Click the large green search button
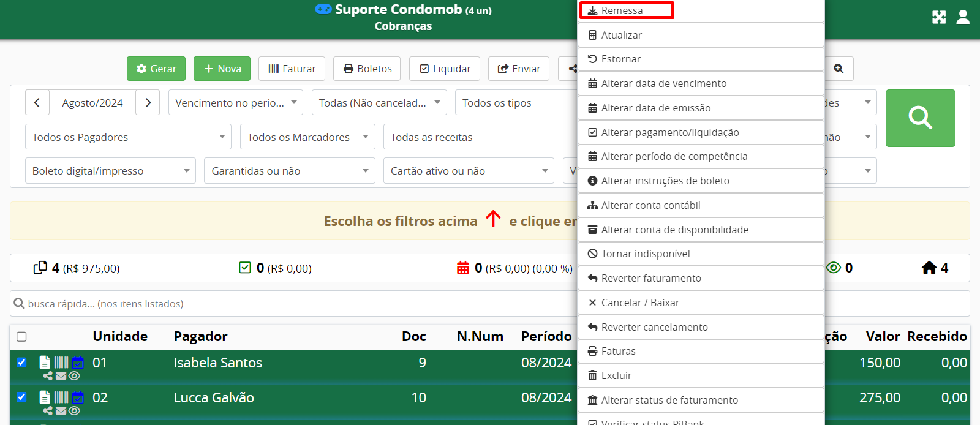 pos(920,118)
